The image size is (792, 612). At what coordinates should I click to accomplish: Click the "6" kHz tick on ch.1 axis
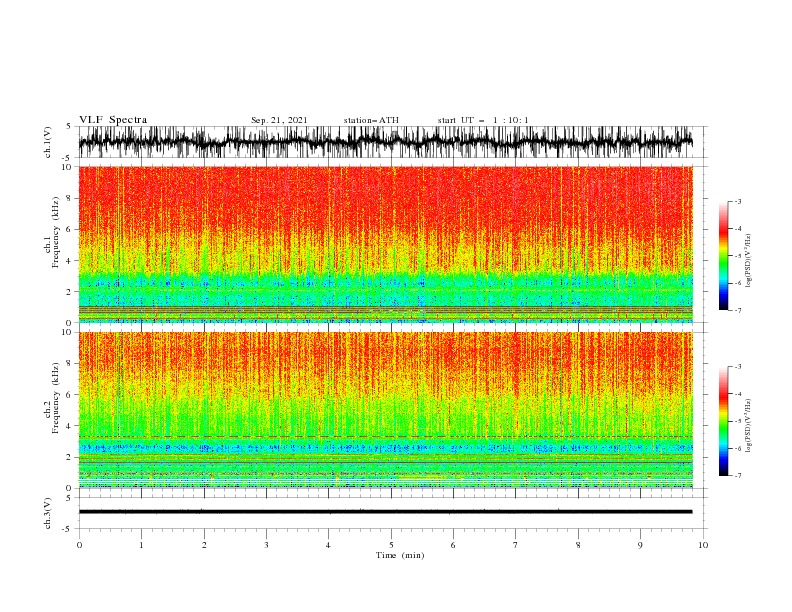click(x=70, y=230)
